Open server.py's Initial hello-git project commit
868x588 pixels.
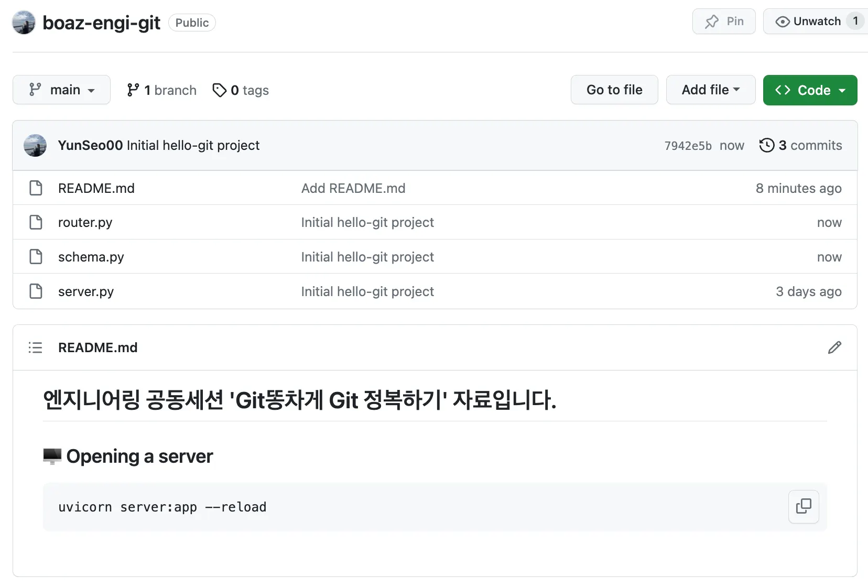pyautogui.click(x=367, y=292)
